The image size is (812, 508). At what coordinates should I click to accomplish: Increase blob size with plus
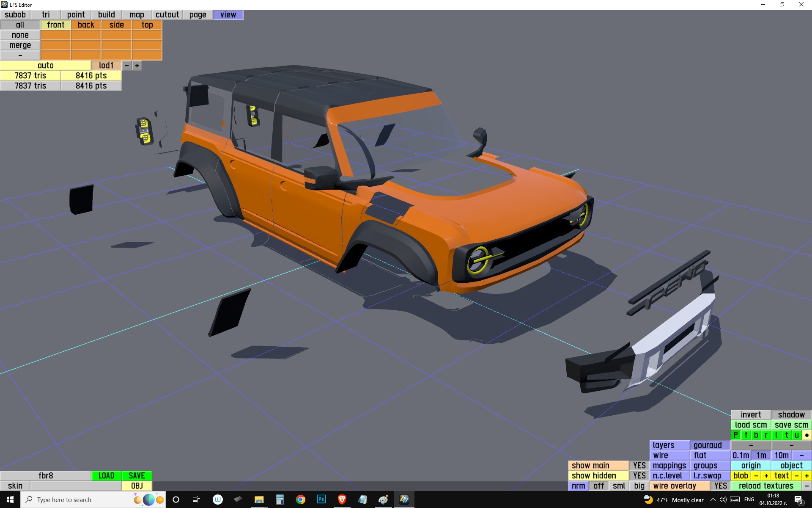[x=766, y=476]
